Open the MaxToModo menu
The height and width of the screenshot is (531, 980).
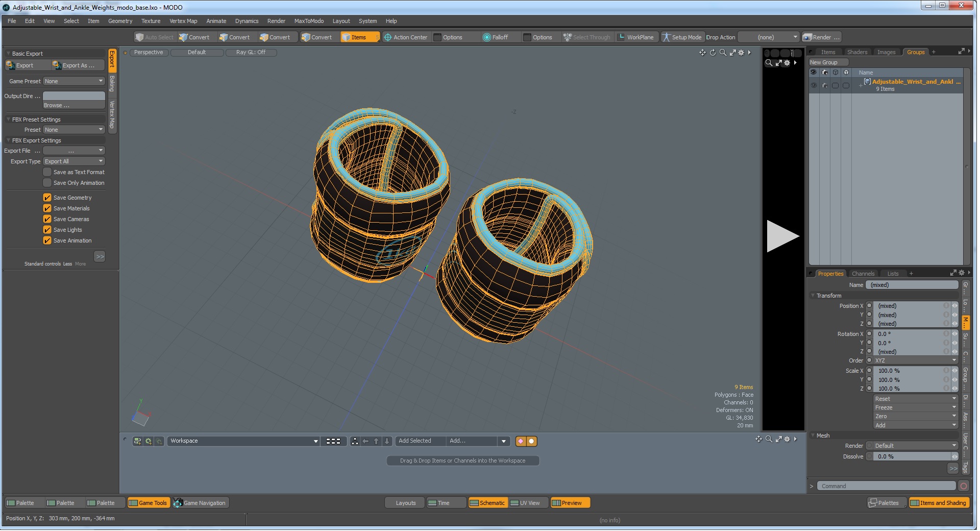click(309, 21)
